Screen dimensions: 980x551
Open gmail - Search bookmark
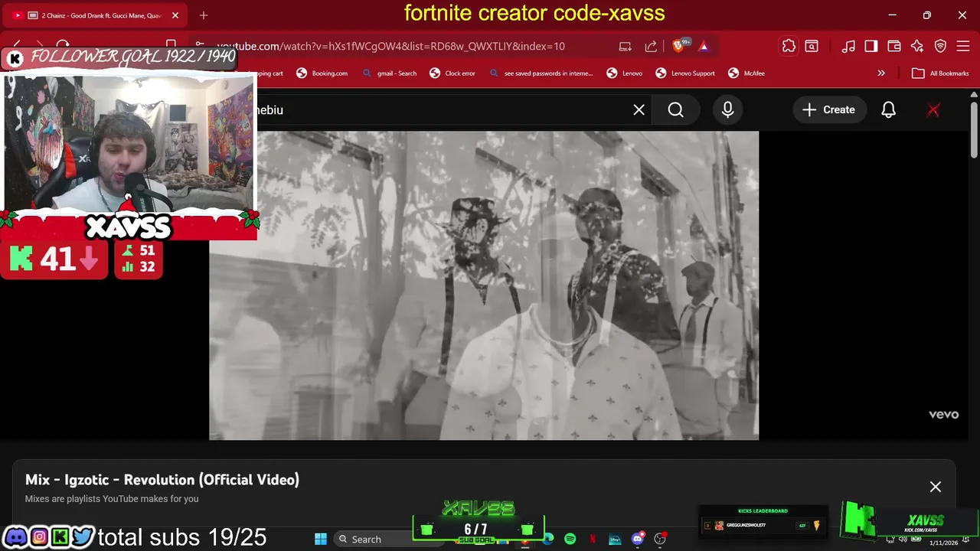coord(390,73)
